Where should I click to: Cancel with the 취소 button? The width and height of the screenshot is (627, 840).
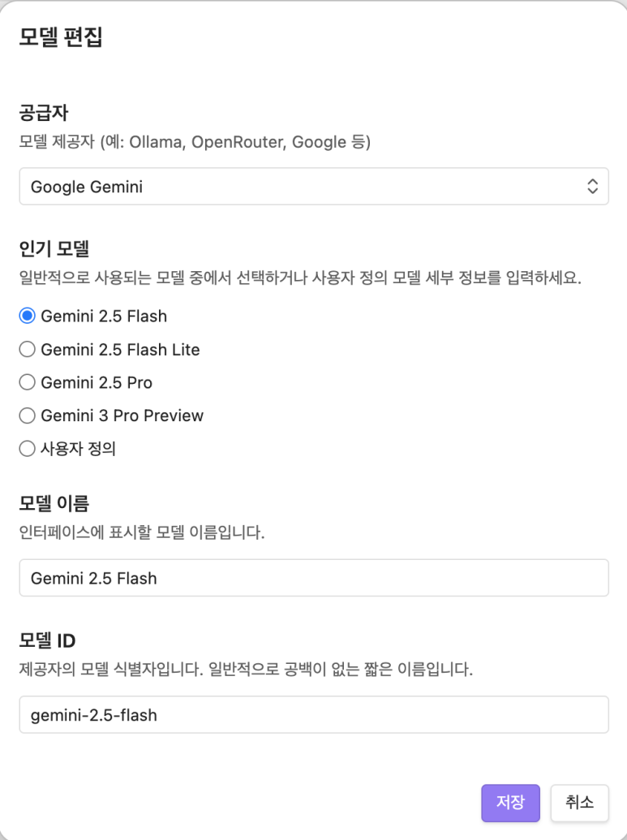579,803
